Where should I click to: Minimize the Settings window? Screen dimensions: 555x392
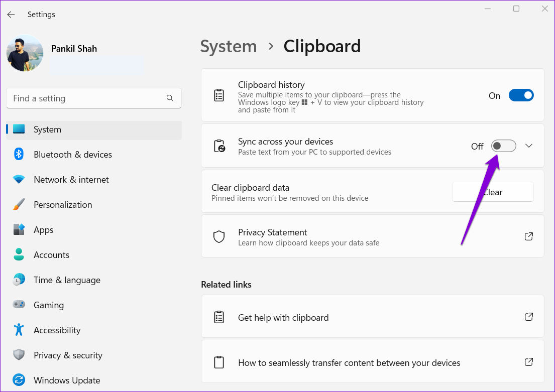(488, 9)
